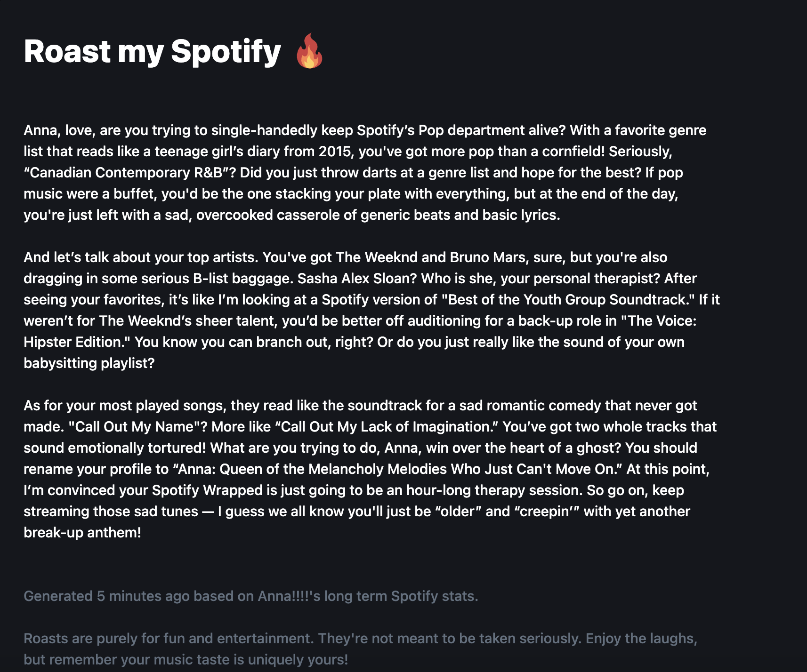
Task: Click the fire emoji icon
Action: click(309, 51)
